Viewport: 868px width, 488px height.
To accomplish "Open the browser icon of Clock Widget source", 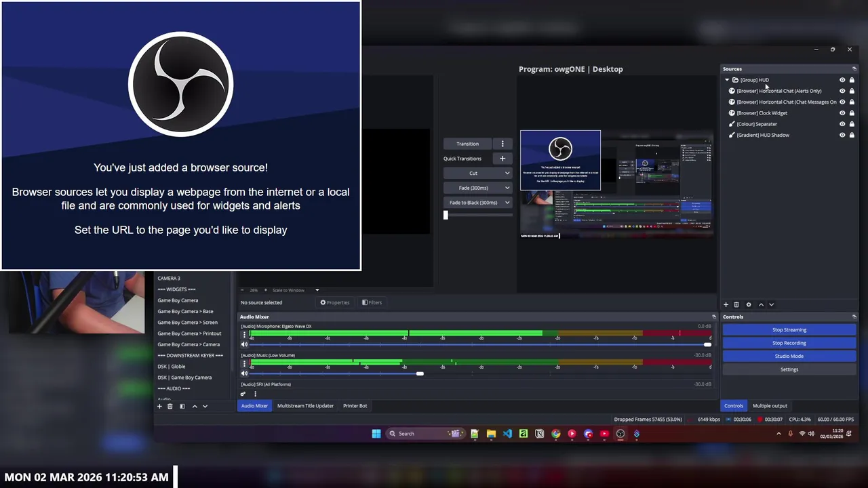I will click(732, 113).
